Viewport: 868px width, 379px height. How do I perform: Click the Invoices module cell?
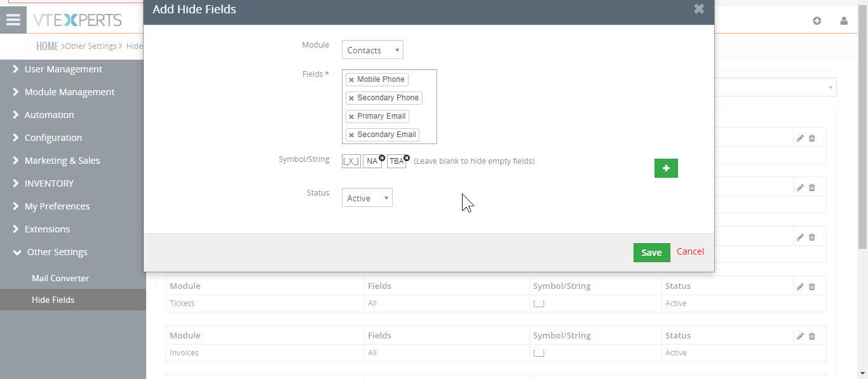[x=265, y=353]
